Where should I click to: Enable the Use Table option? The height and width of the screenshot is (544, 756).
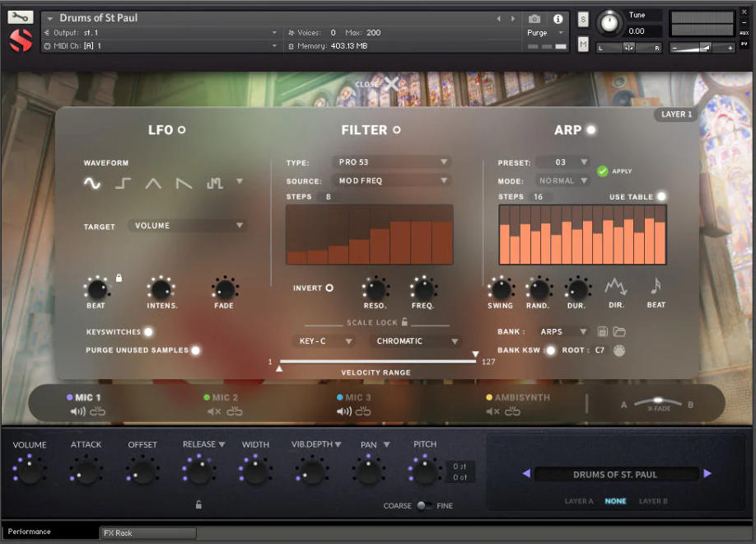(x=661, y=196)
